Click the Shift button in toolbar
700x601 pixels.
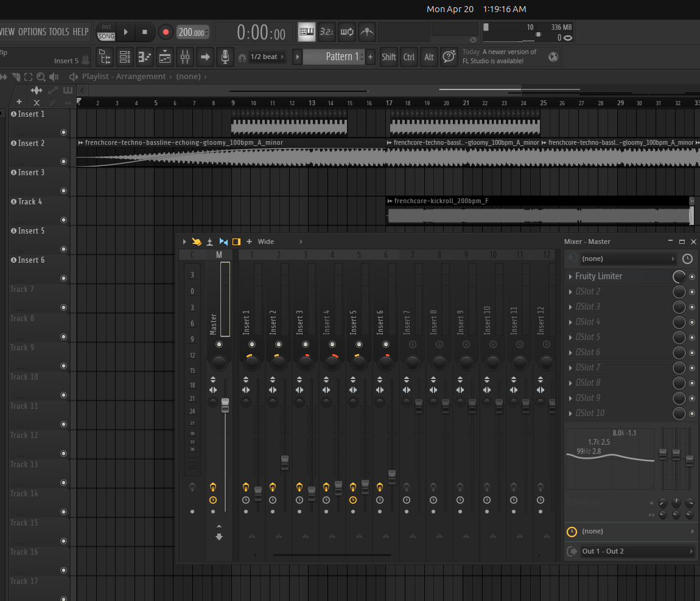pos(389,57)
